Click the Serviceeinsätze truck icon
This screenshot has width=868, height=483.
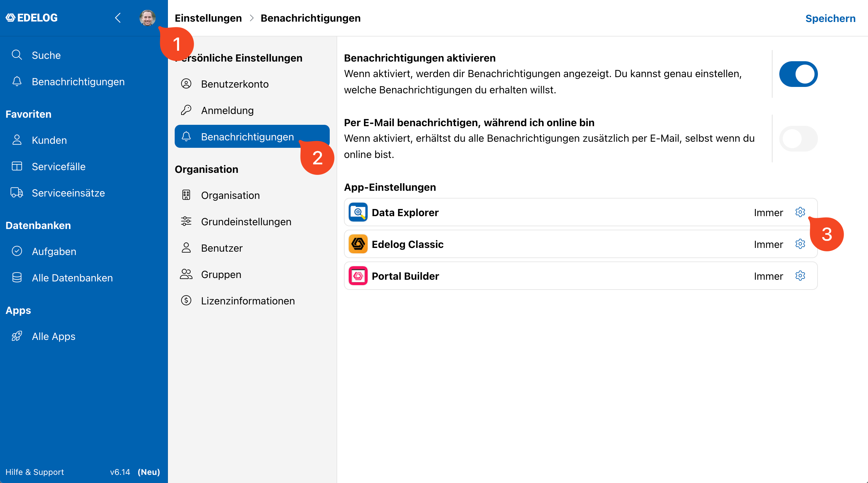pos(17,193)
